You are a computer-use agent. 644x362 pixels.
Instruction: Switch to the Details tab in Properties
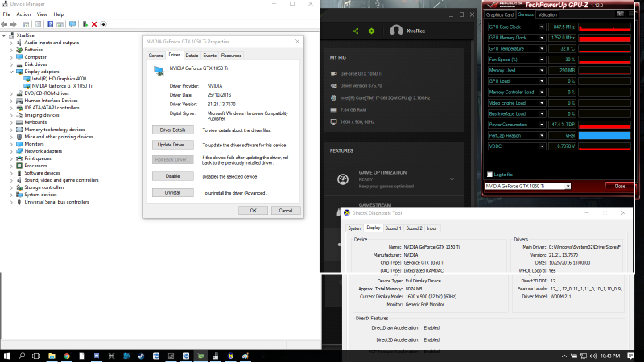pos(192,56)
